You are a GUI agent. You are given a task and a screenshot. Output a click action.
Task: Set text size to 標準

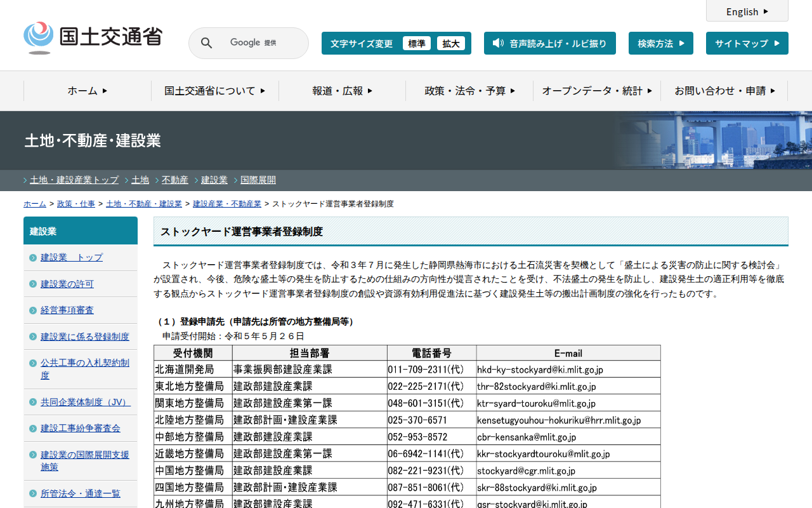click(416, 43)
